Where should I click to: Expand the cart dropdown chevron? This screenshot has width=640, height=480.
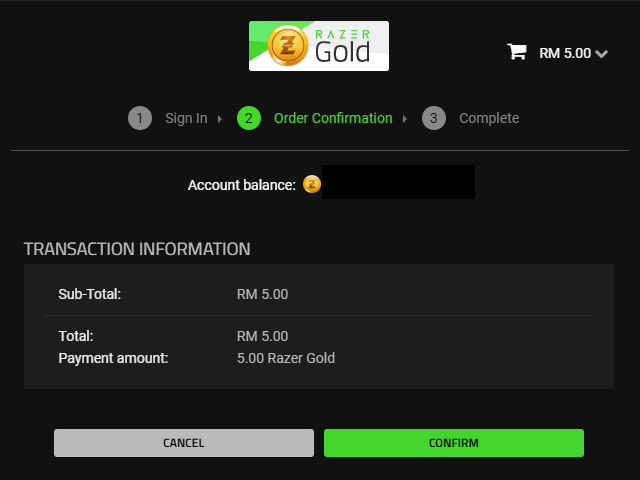pos(602,53)
